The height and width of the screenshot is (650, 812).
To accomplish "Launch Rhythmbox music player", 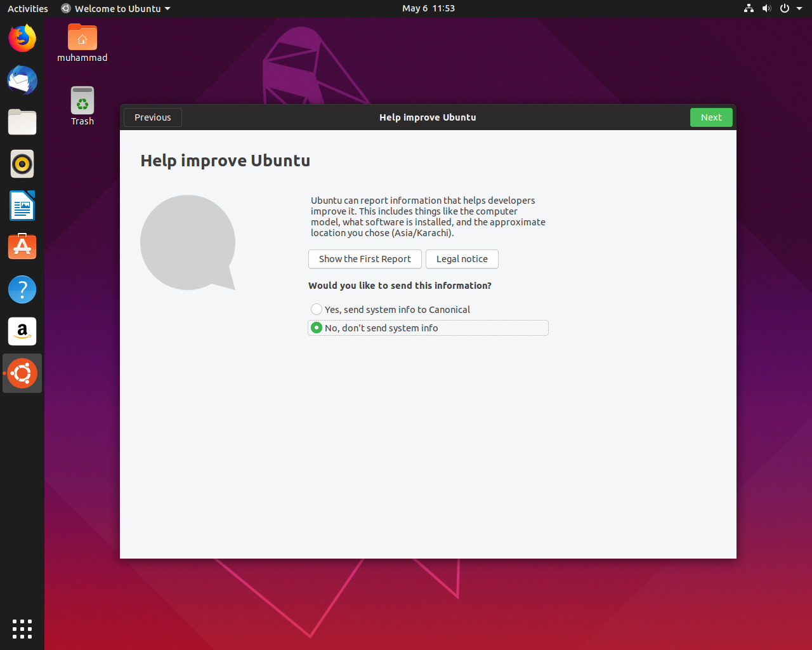I will click(22, 164).
